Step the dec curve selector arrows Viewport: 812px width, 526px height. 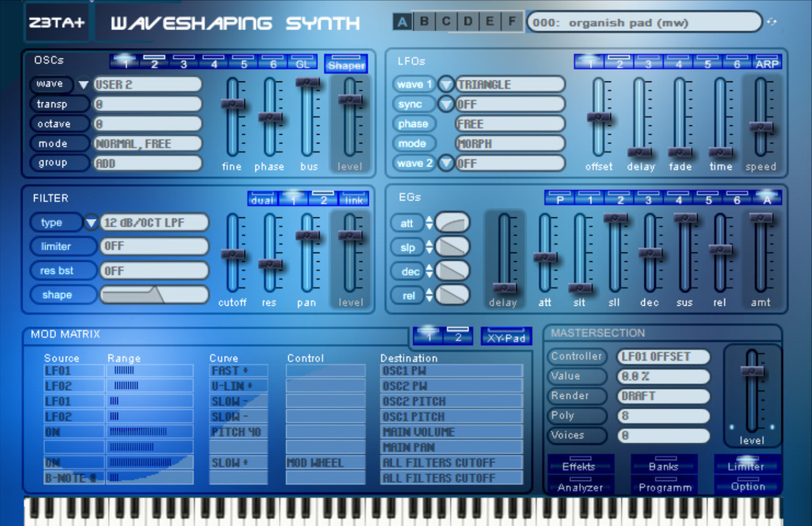point(429,271)
